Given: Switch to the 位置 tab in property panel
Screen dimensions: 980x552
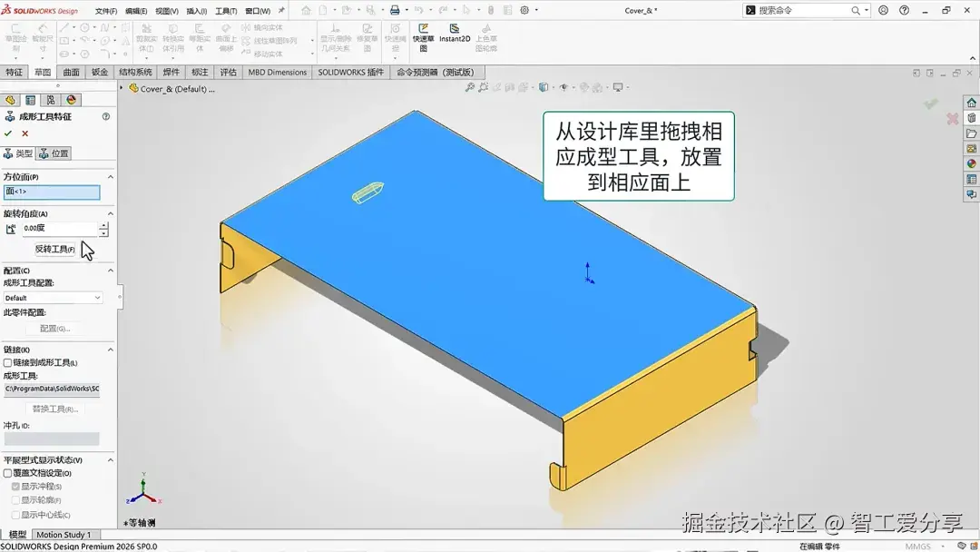Looking at the screenshot, I should click(54, 153).
